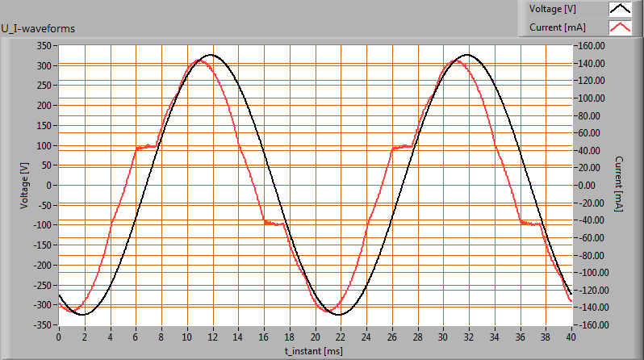
Task: Click the vertical Current [mA] right axis label
Action: (x=618, y=185)
